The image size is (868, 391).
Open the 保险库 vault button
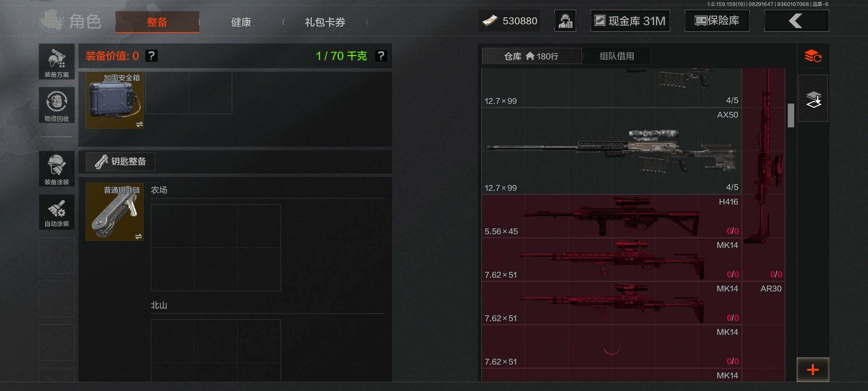pyautogui.click(x=717, y=21)
